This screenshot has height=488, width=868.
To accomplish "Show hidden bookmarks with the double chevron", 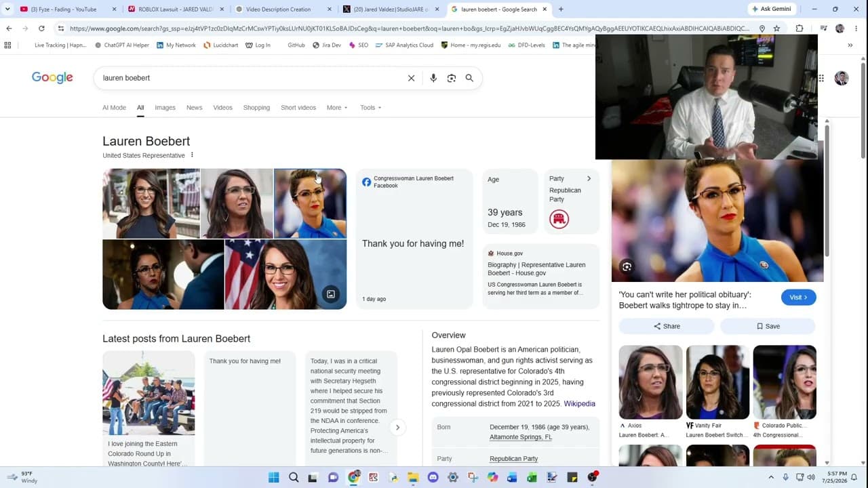I will 850,45.
